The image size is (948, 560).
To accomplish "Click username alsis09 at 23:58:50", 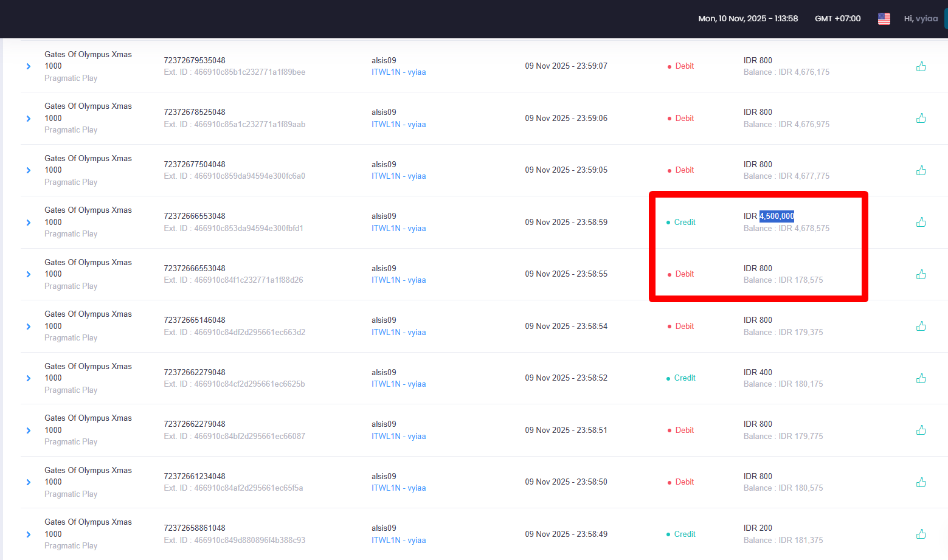I will (x=384, y=476).
